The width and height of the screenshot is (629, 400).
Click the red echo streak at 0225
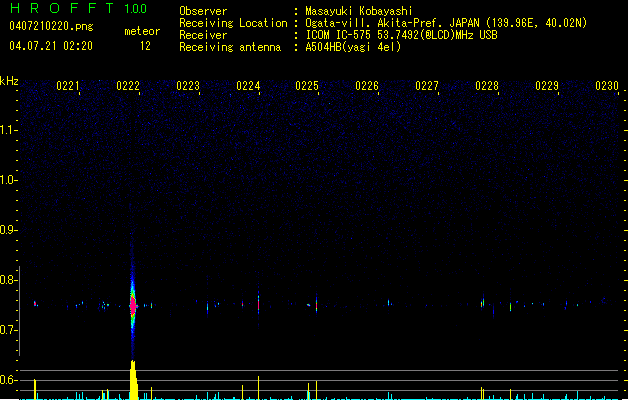317,305
